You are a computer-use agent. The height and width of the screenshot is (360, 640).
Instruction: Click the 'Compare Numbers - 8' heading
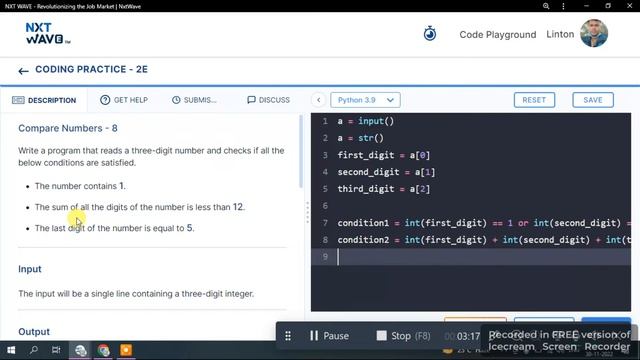[x=68, y=128]
